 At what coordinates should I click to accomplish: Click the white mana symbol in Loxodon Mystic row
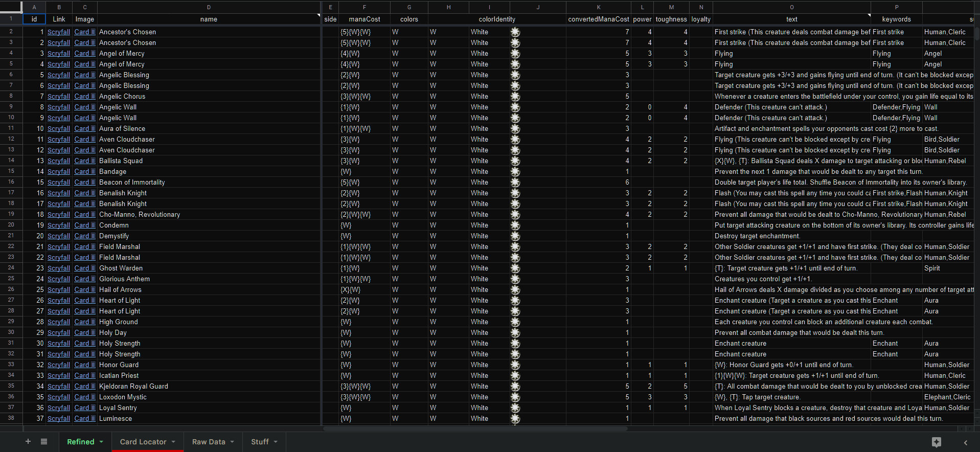pos(515,397)
